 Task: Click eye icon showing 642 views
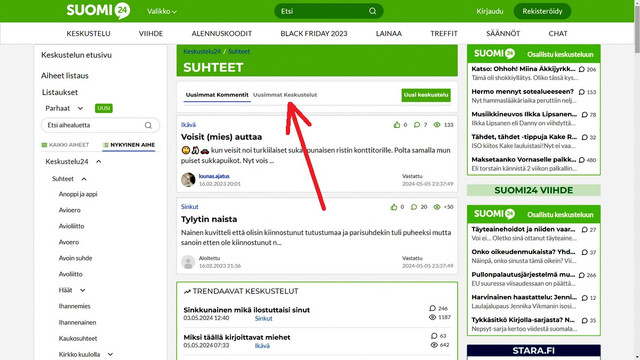point(434,345)
